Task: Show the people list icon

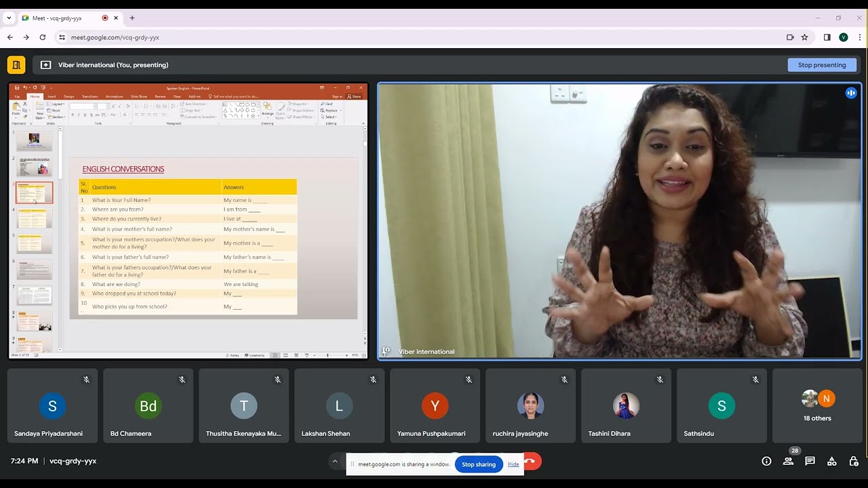Action: coord(788,461)
